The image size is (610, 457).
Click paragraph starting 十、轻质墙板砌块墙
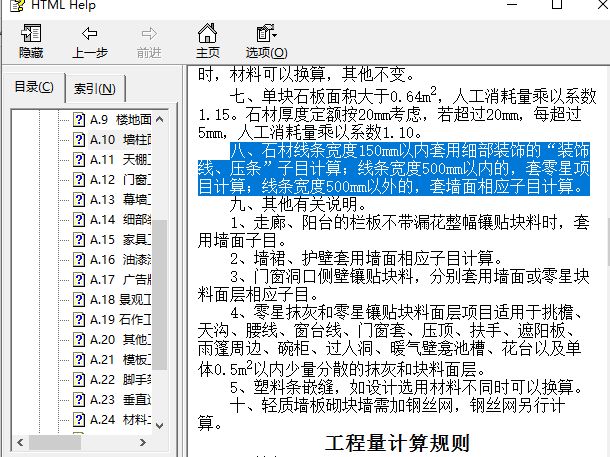[x=381, y=413]
